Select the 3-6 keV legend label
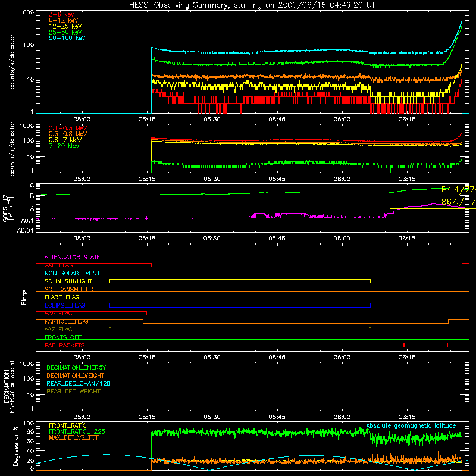The image size is (476, 476). click(x=61, y=14)
